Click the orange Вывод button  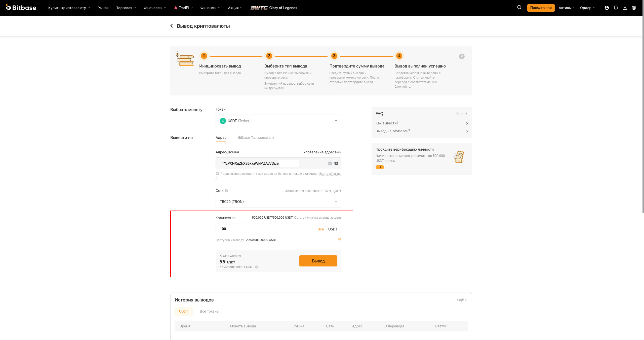tap(318, 261)
